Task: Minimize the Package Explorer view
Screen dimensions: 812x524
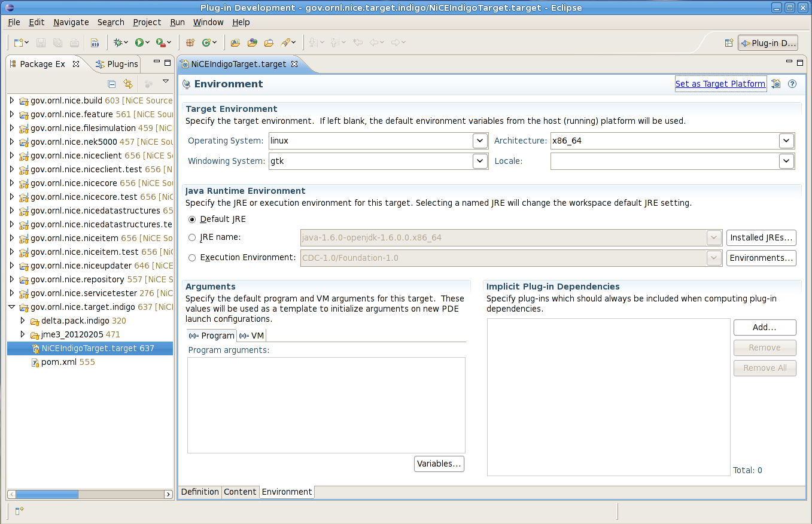Action: [156, 62]
